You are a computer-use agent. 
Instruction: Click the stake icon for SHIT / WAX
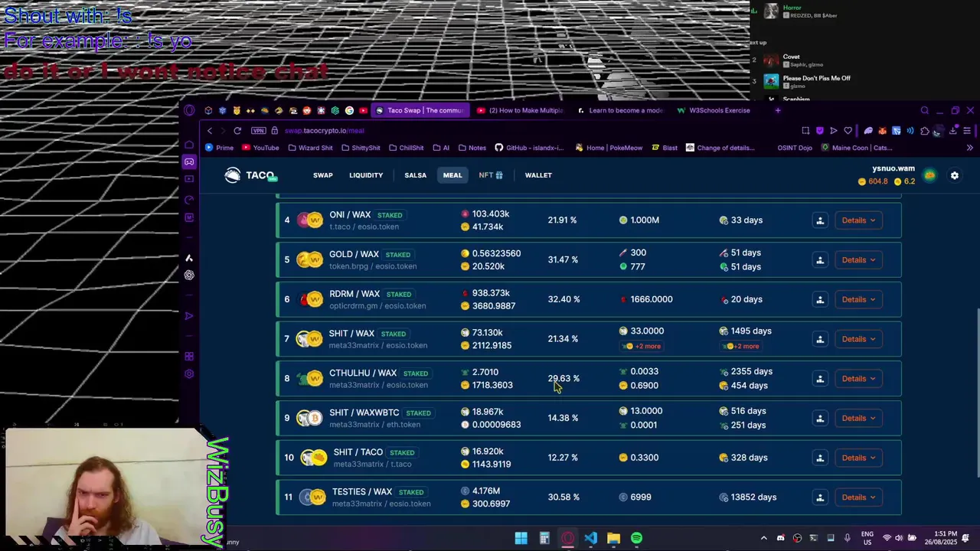(820, 339)
